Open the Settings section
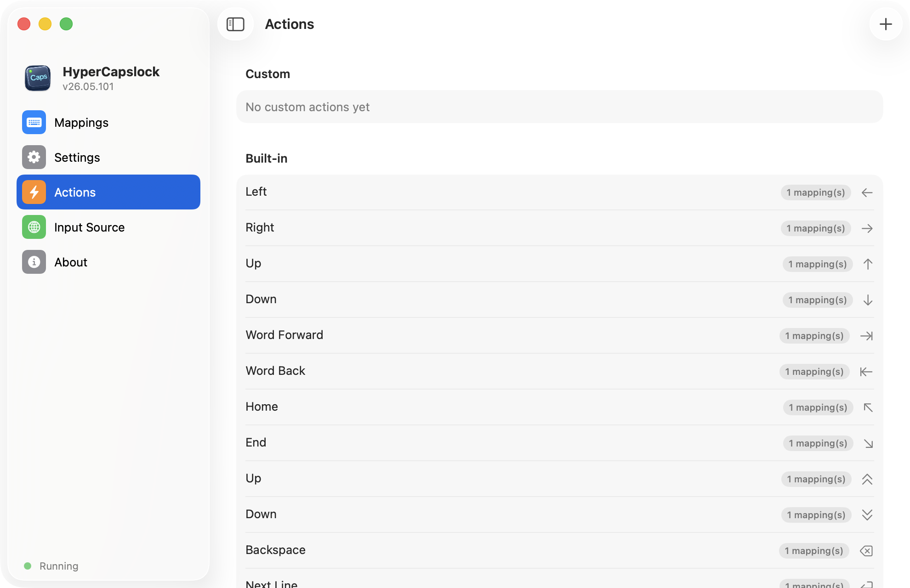 108,157
